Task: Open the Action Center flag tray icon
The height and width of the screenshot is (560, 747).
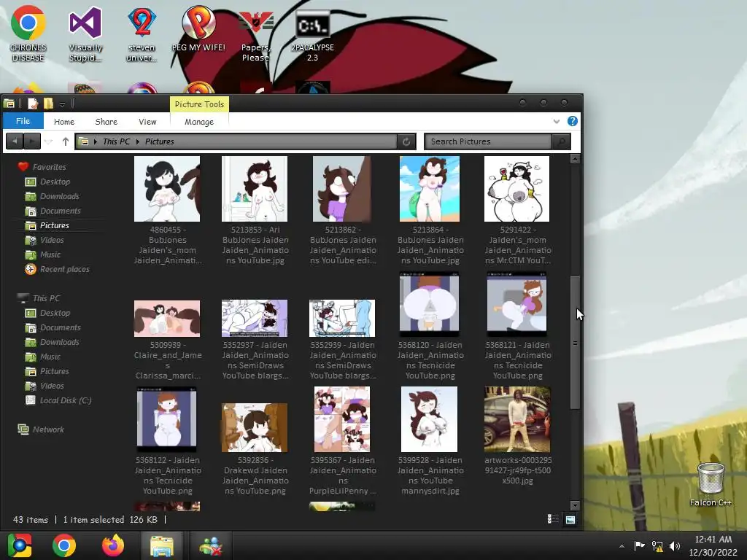Action: 639,545
